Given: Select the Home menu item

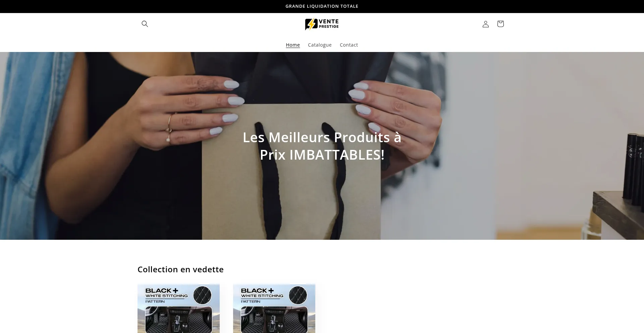Looking at the screenshot, I should point(293,45).
